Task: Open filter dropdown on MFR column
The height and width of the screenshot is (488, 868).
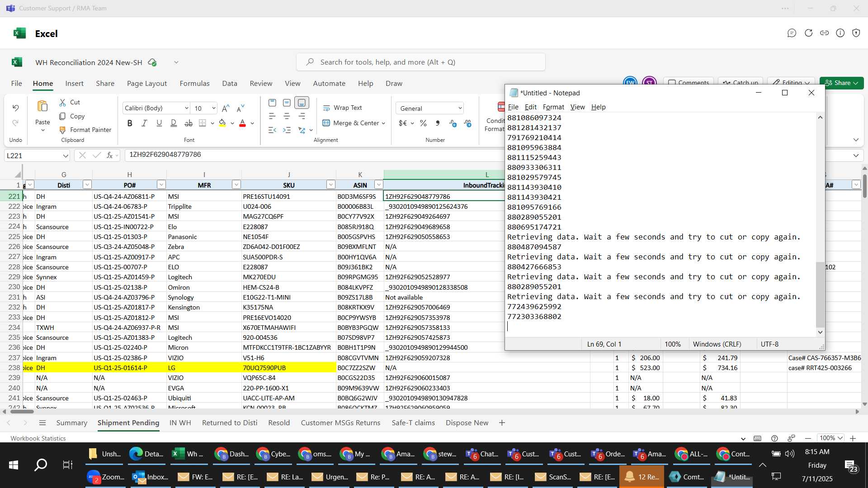Action: (236, 184)
